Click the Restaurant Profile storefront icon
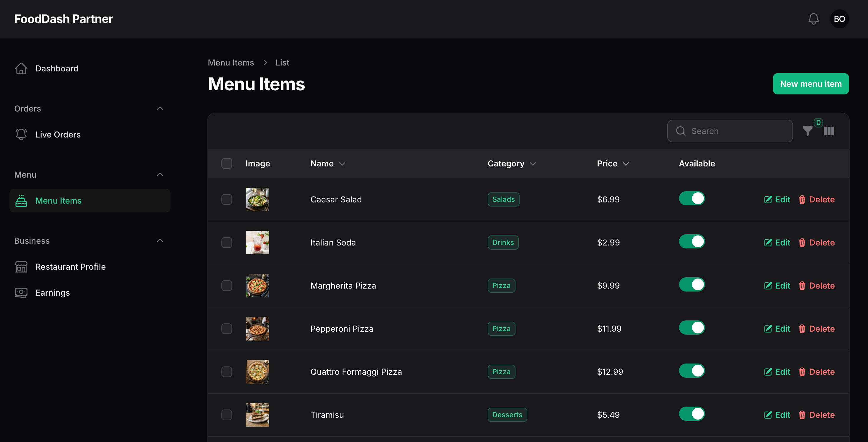Viewport: 868px width, 442px height. [x=21, y=267]
